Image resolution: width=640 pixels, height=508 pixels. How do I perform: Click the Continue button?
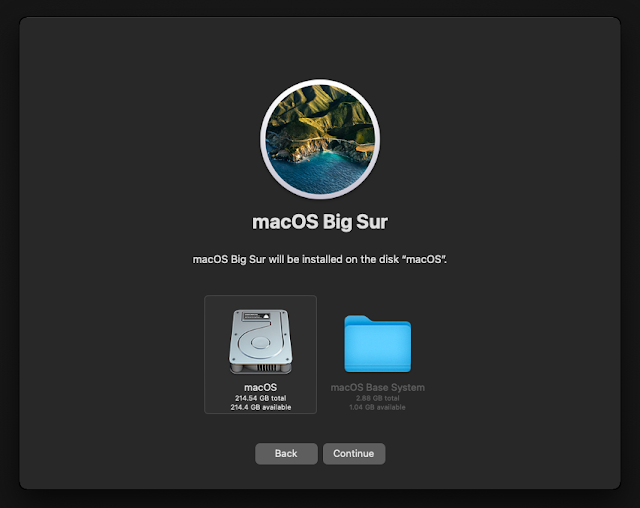[x=354, y=453]
